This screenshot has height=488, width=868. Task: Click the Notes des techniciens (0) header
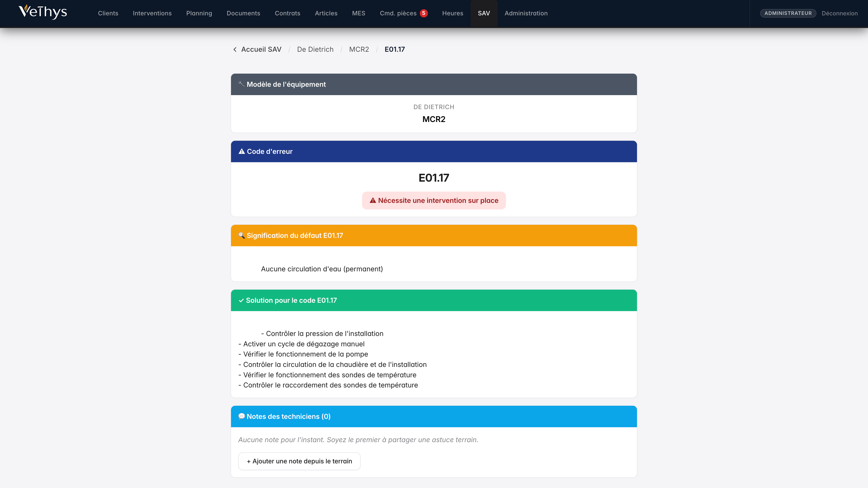coord(434,417)
